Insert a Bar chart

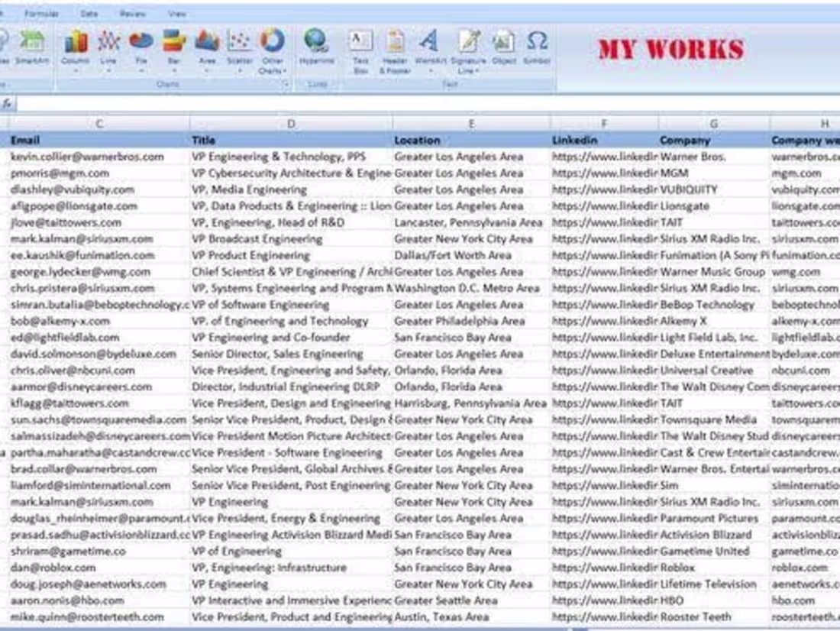[173, 51]
